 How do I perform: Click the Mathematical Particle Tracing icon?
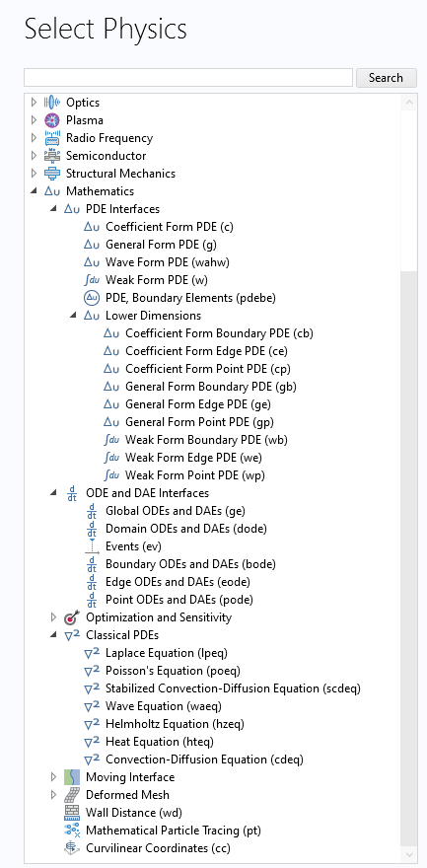72,830
